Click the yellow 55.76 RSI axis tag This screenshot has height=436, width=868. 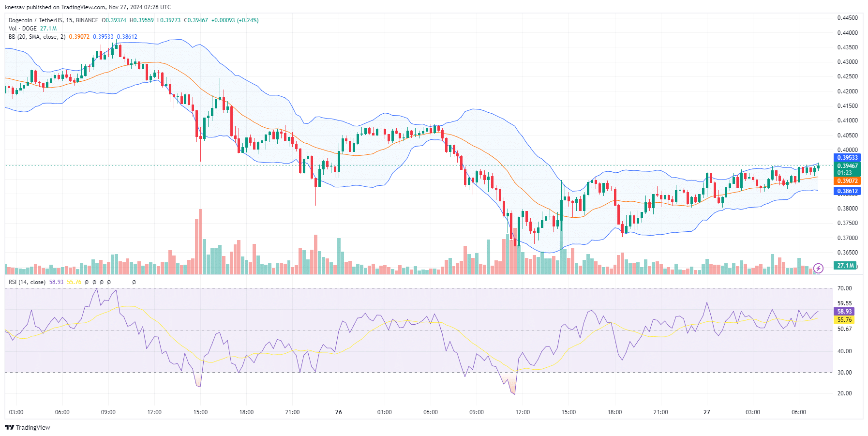[844, 320]
